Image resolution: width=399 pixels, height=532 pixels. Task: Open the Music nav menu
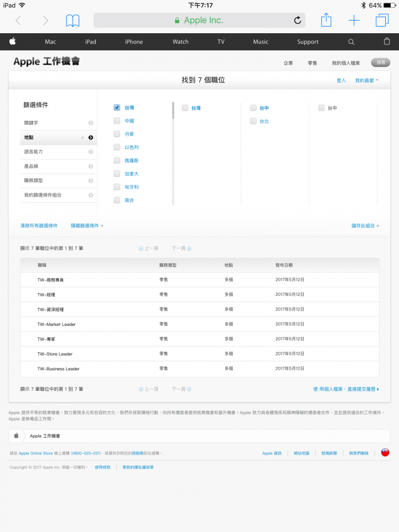click(260, 42)
